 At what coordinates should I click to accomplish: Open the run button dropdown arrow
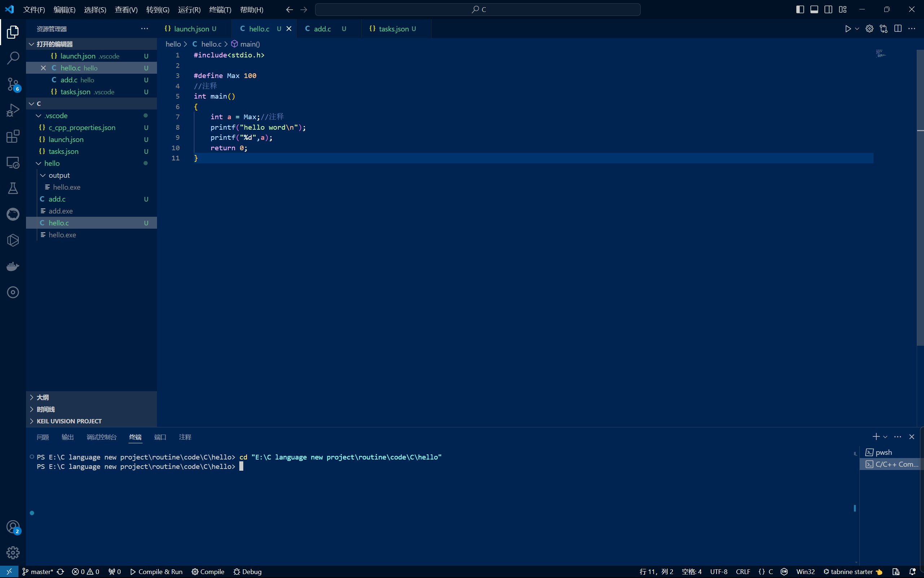pos(857,29)
